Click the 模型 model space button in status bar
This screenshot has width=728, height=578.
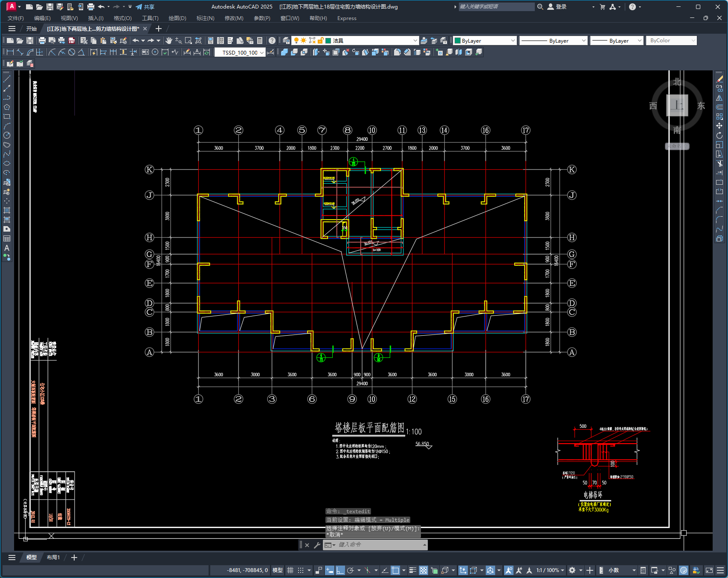[278, 570]
